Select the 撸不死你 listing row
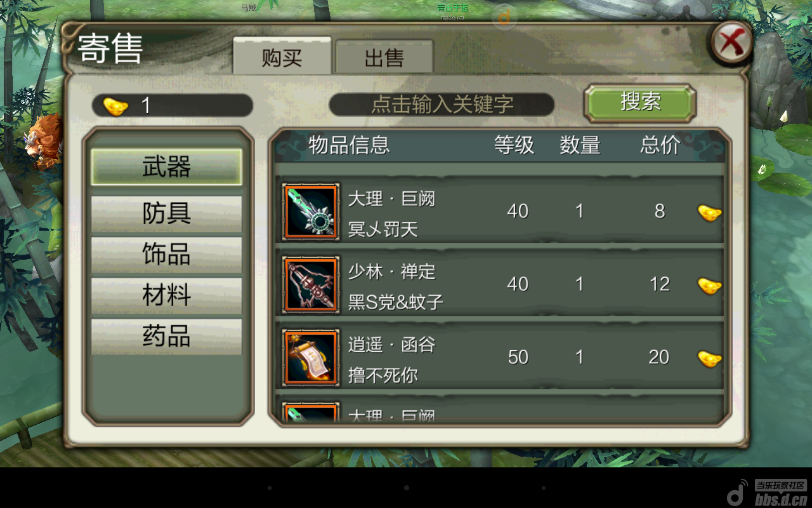Screen dimensions: 812x508 [x=500, y=358]
